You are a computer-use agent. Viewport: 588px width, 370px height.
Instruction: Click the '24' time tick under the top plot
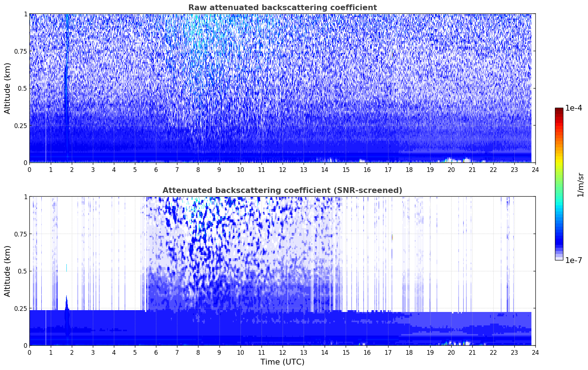click(x=535, y=169)
